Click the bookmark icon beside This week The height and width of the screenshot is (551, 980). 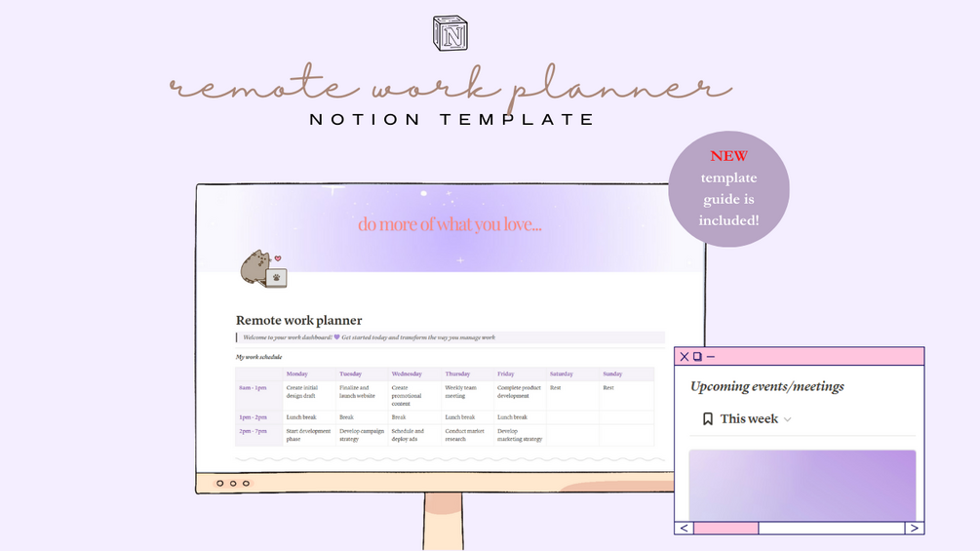[708, 418]
